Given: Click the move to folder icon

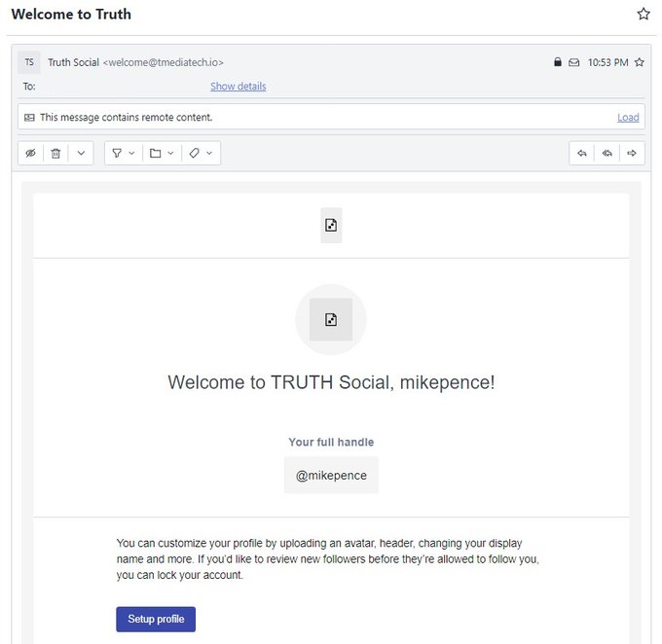Looking at the screenshot, I should 156,153.
